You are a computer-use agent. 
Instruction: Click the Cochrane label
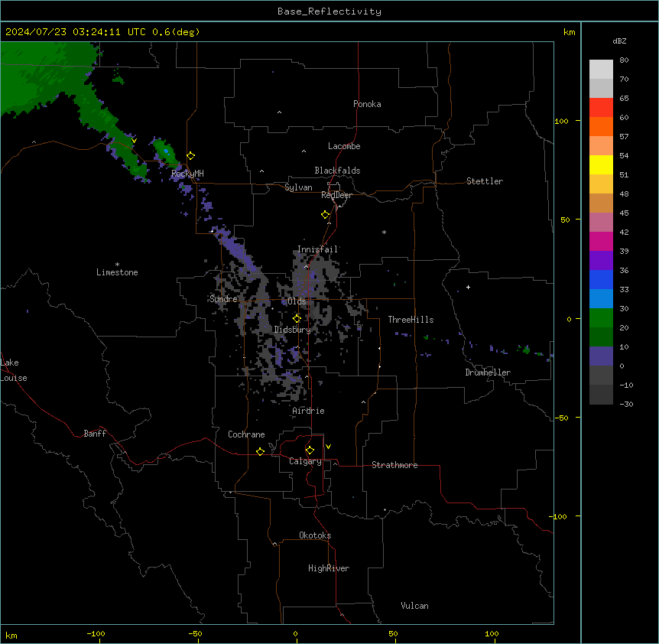pos(246,434)
